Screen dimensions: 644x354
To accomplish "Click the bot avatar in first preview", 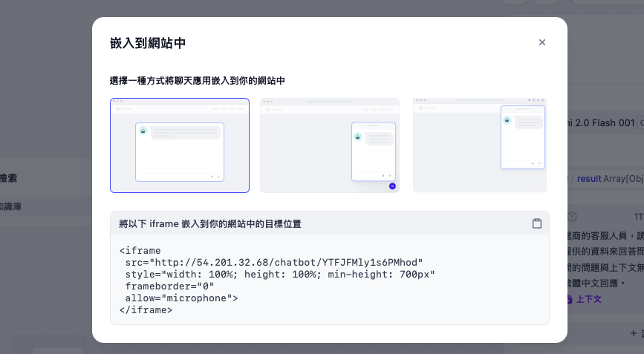I will point(143,130).
